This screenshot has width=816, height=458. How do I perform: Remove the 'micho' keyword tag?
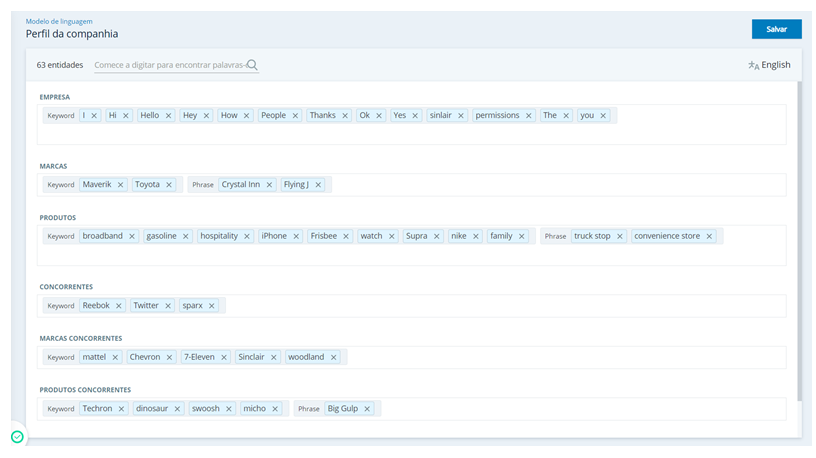click(275, 409)
